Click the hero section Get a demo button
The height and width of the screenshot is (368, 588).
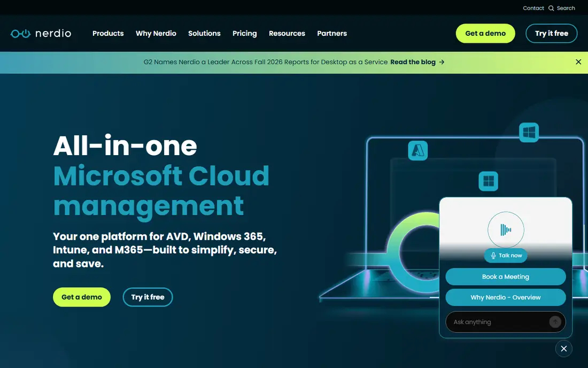pyautogui.click(x=82, y=297)
